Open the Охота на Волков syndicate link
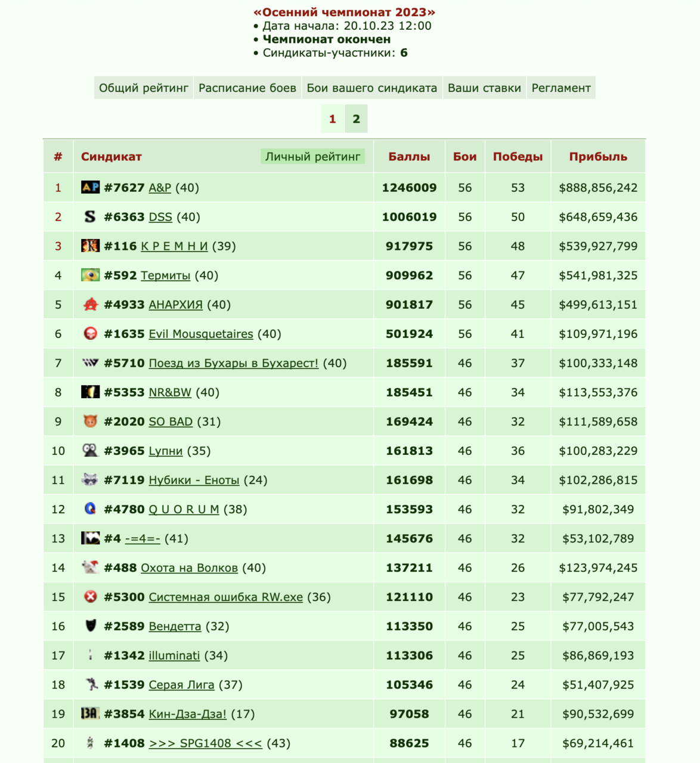The width and height of the screenshot is (700, 763). [190, 567]
